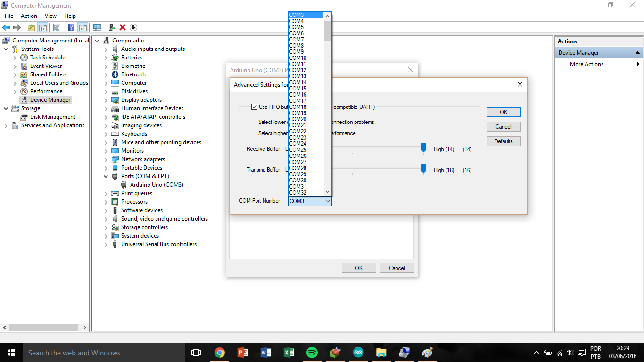Click the Task Scheduler clock icon
Image resolution: width=644 pixels, height=362 pixels.
coord(24,58)
